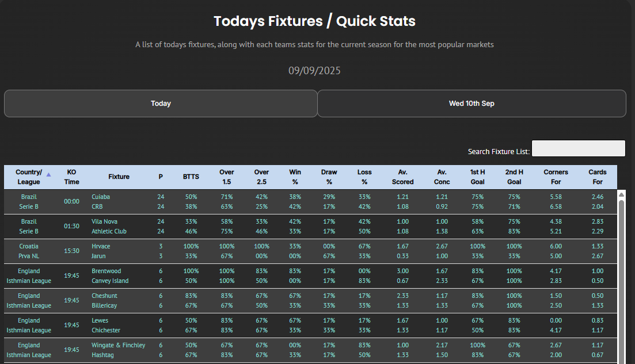Sort fixtures by Av. Scored header
The height and width of the screenshot is (364, 635).
pyautogui.click(x=402, y=177)
